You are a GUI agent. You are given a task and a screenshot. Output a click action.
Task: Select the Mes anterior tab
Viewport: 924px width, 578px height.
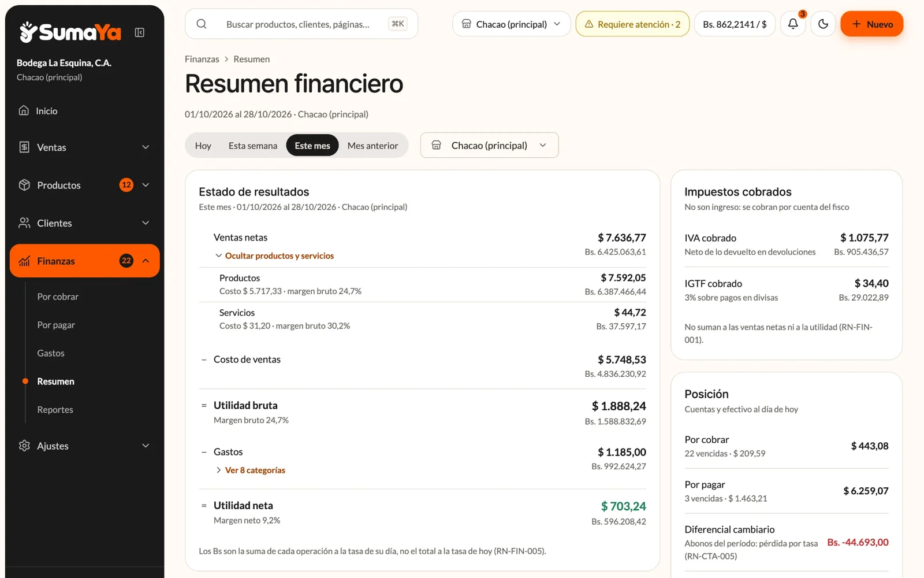coord(372,145)
